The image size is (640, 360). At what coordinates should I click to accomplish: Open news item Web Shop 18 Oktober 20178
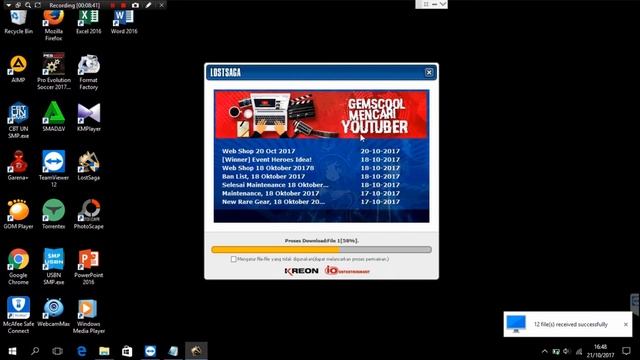click(x=268, y=168)
